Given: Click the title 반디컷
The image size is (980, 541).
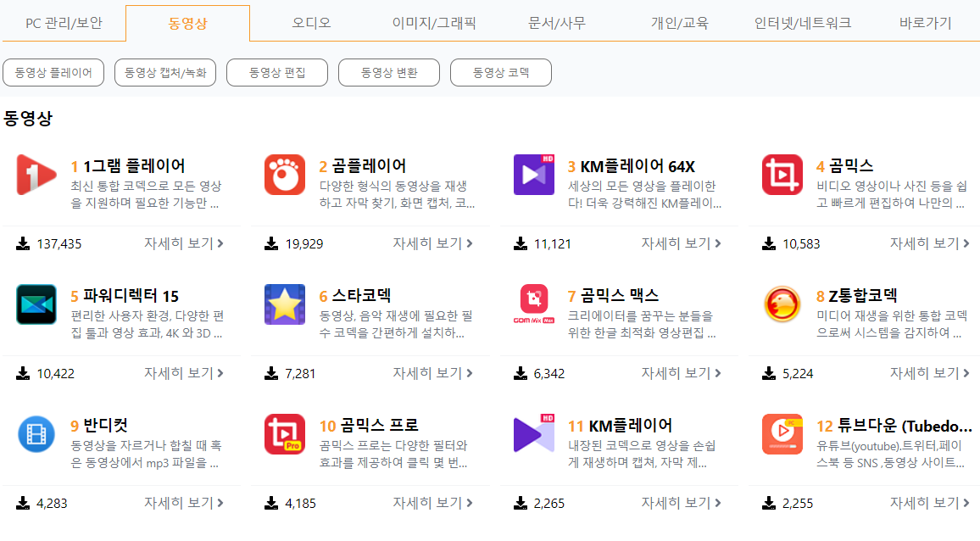Looking at the screenshot, I should (105, 426).
